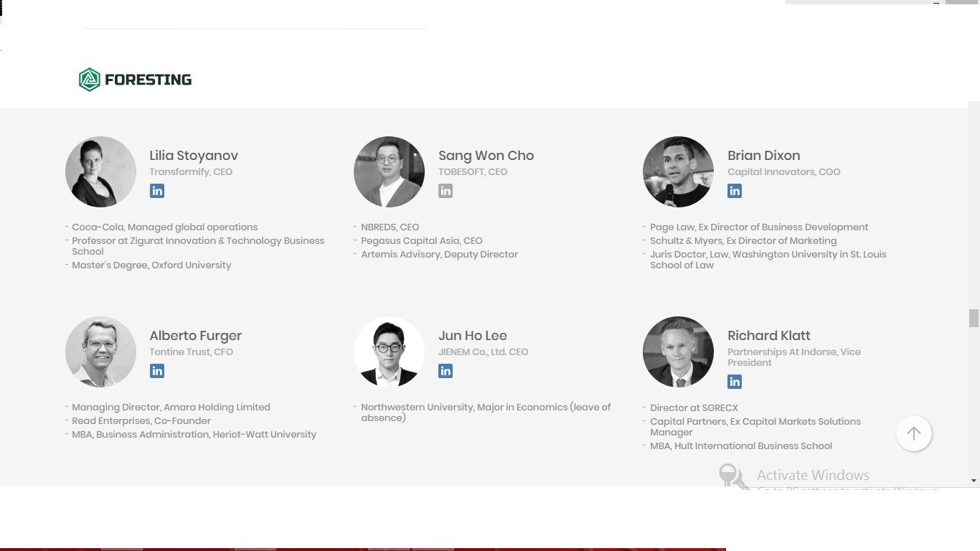980x551 pixels.
Task: Click MBA, Heriot-Watt University line
Action: click(194, 435)
